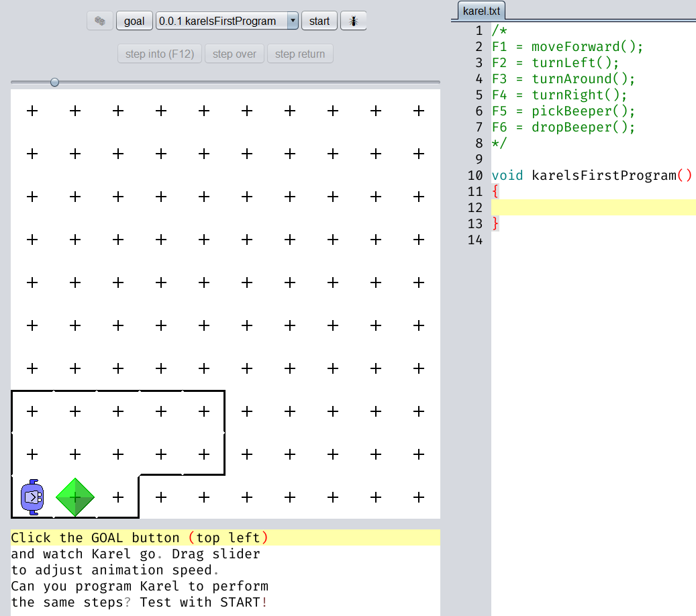Click the F6 = dropBeeper(); comment line
Screen dimensions: 696x616
point(563,127)
